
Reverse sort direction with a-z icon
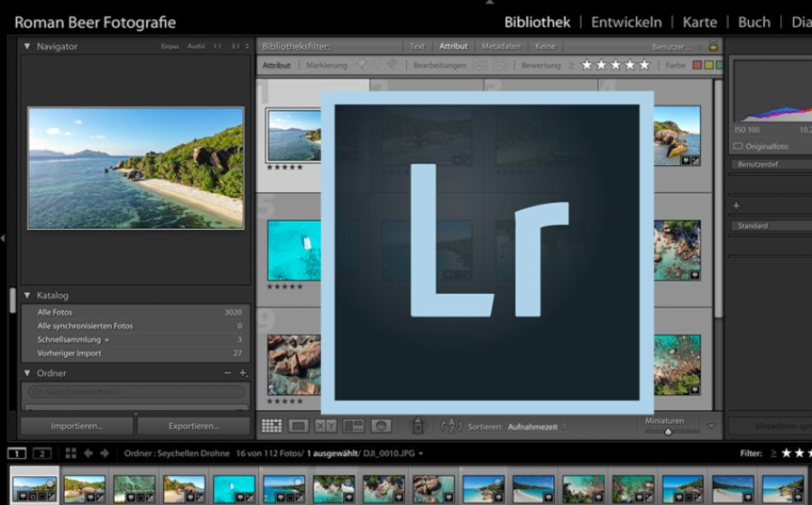coord(450,427)
